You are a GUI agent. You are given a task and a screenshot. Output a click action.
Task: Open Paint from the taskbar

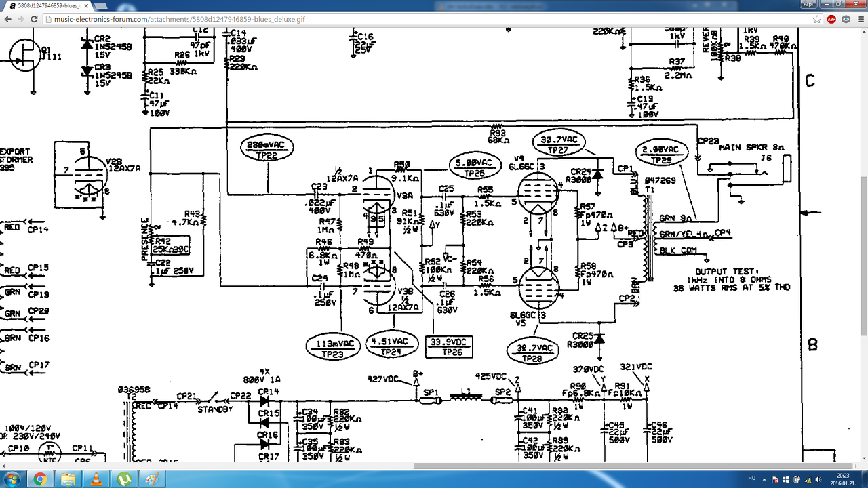(151, 479)
